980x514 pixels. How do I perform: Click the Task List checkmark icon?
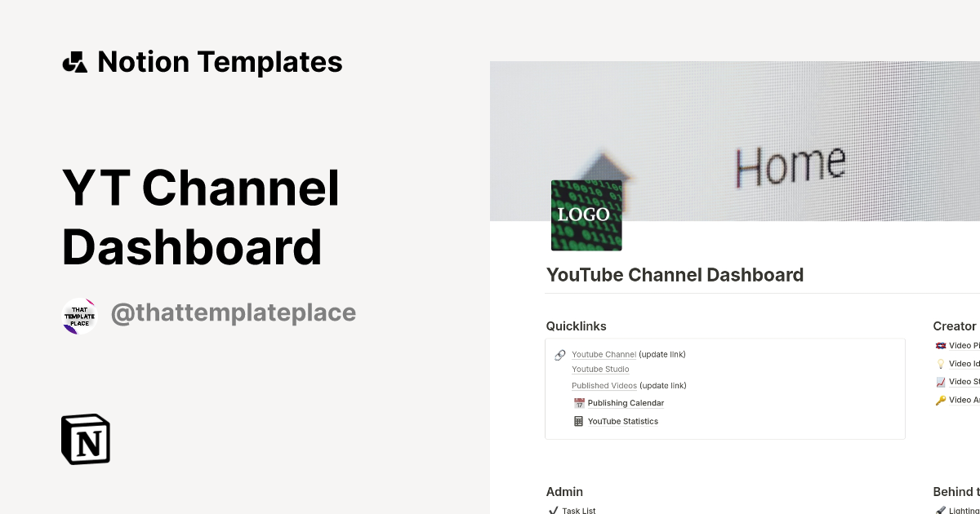pos(552,509)
